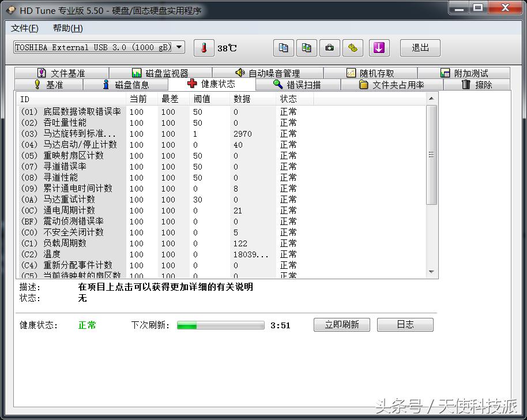Screen dimensions: 527x420
Task: Select the (C4) 重新分配事件计数 row
Action: coord(221,265)
